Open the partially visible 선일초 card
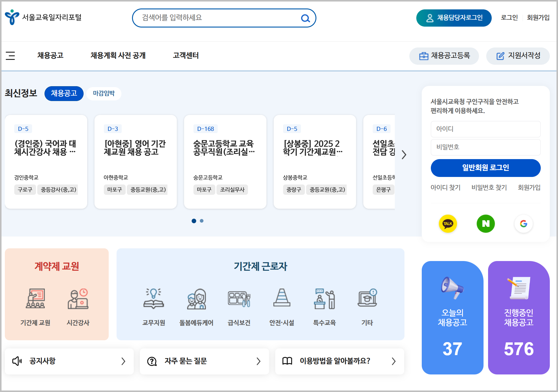The width and height of the screenshot is (558, 392). 379,162
